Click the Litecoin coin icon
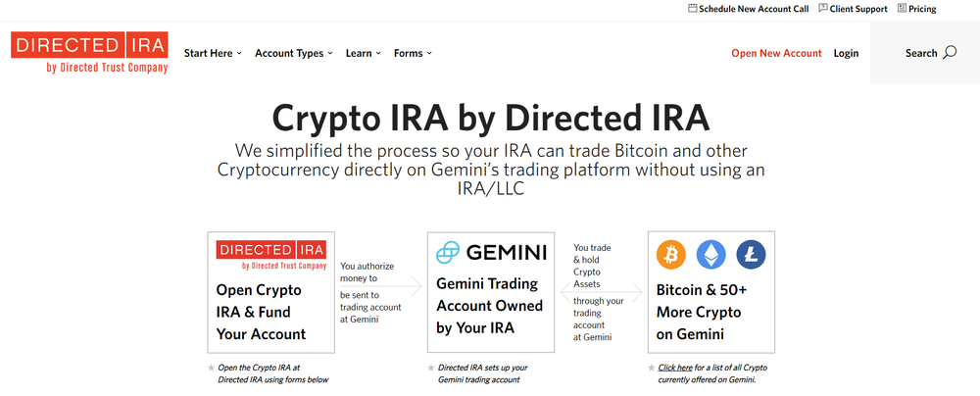 click(752, 255)
